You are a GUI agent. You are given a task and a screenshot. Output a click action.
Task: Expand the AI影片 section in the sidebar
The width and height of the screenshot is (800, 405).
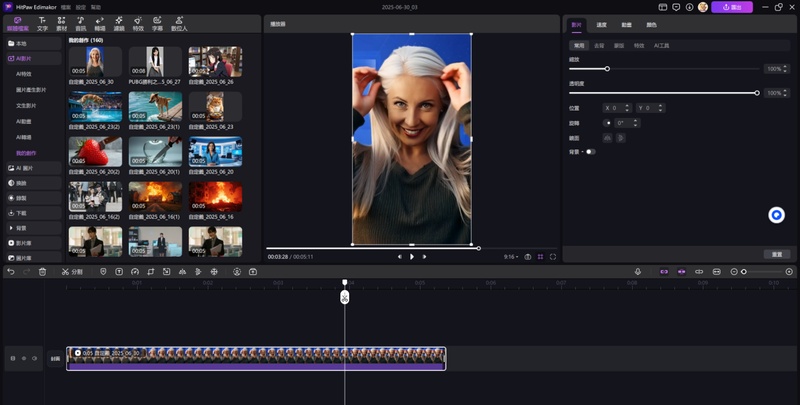pos(34,59)
